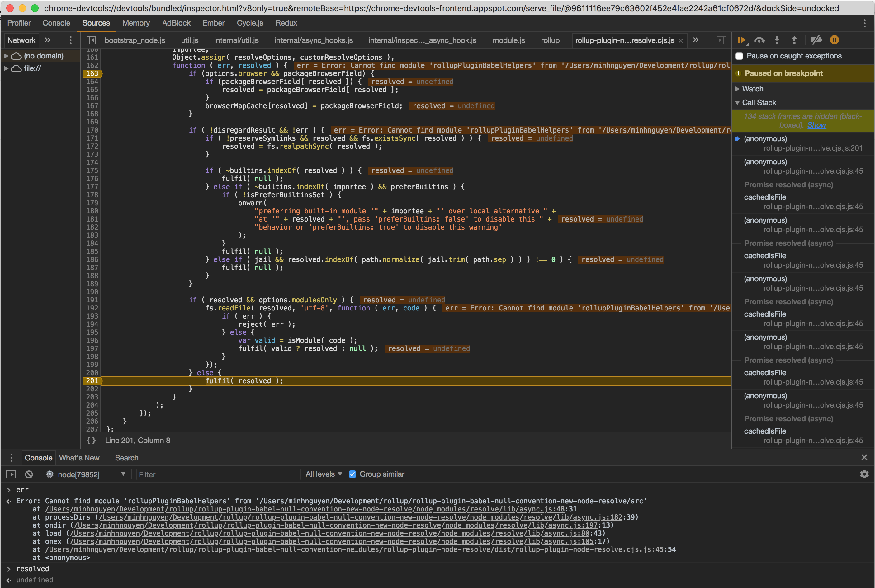
Task: Switch to the Memory panel tab
Action: 136,23
